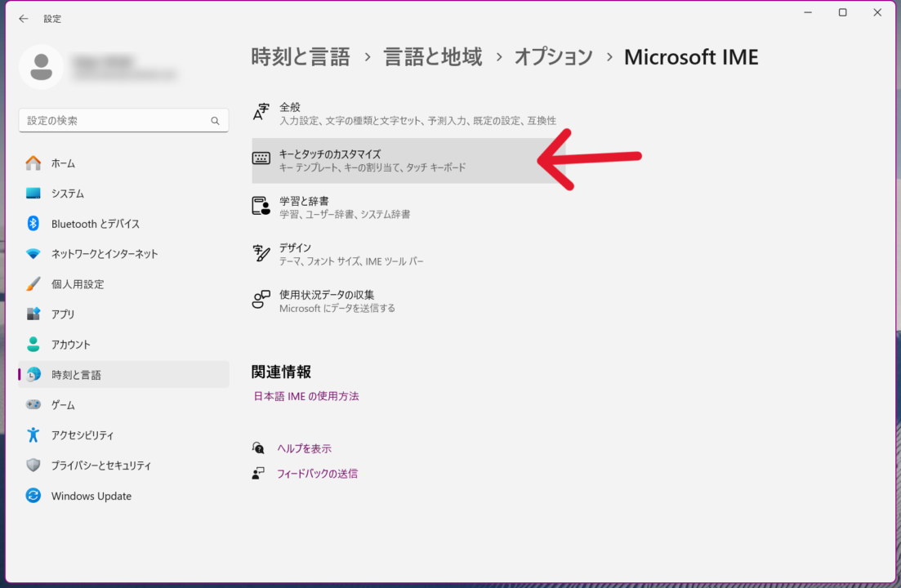Click the ホーム house icon
This screenshot has width=901, height=588.
(33, 163)
